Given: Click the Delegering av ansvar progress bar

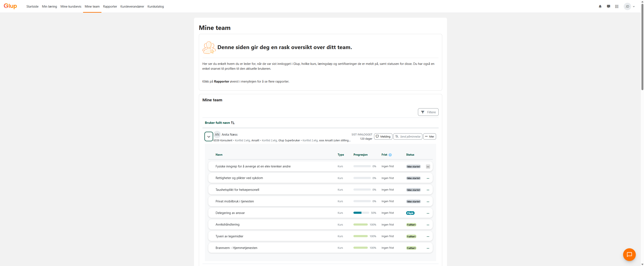Looking at the screenshot, I should (361, 213).
